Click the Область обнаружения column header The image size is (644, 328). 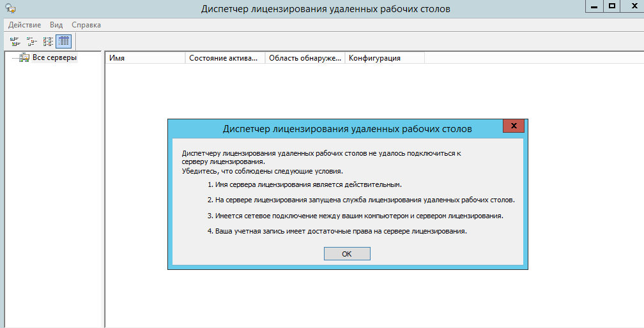tap(305, 58)
